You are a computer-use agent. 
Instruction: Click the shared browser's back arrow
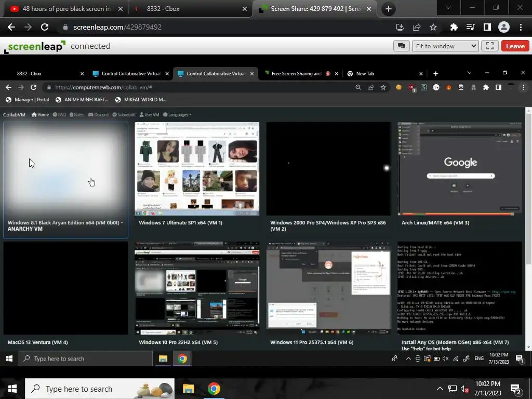tap(8, 87)
